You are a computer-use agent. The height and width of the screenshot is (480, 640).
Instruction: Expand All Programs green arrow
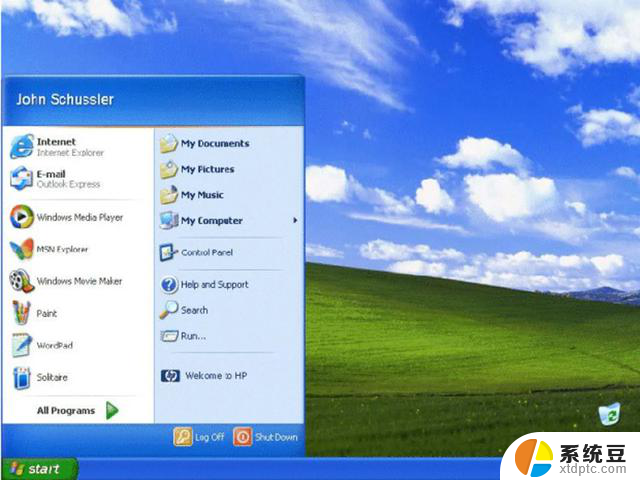click(x=112, y=410)
